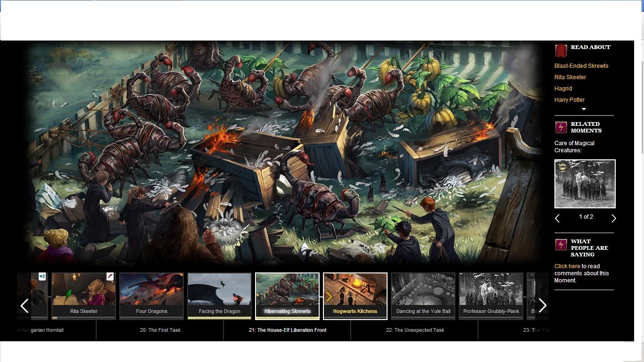Show next related moment
Image resolution: width=644 pixels, height=362 pixels.
pyautogui.click(x=613, y=218)
